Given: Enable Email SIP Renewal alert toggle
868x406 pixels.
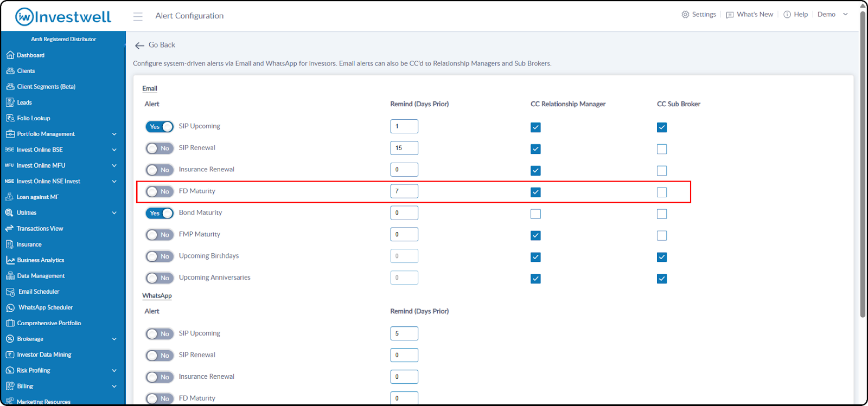Looking at the screenshot, I should pyautogui.click(x=159, y=148).
